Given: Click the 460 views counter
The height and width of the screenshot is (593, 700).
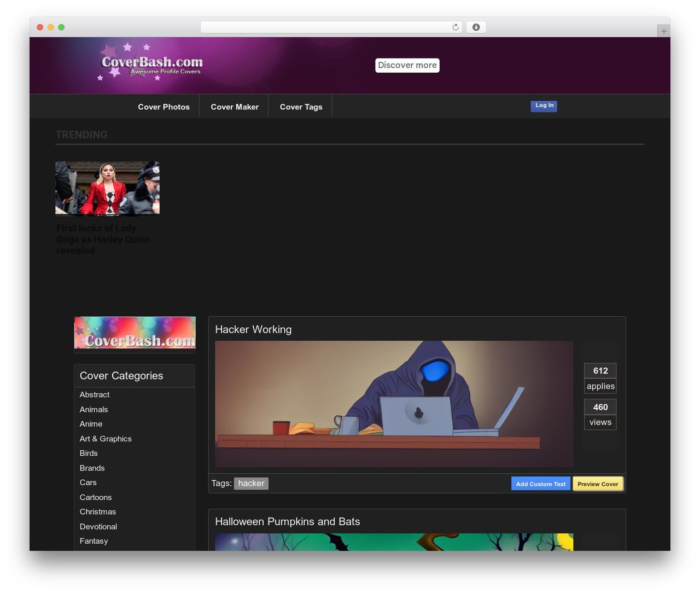Looking at the screenshot, I should pyautogui.click(x=600, y=415).
